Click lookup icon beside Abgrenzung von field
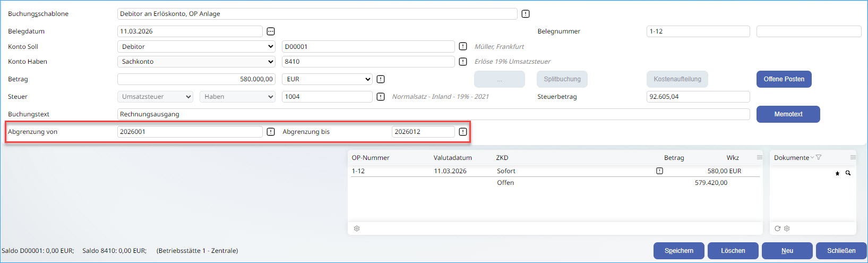The height and width of the screenshot is (263, 868). tap(271, 132)
